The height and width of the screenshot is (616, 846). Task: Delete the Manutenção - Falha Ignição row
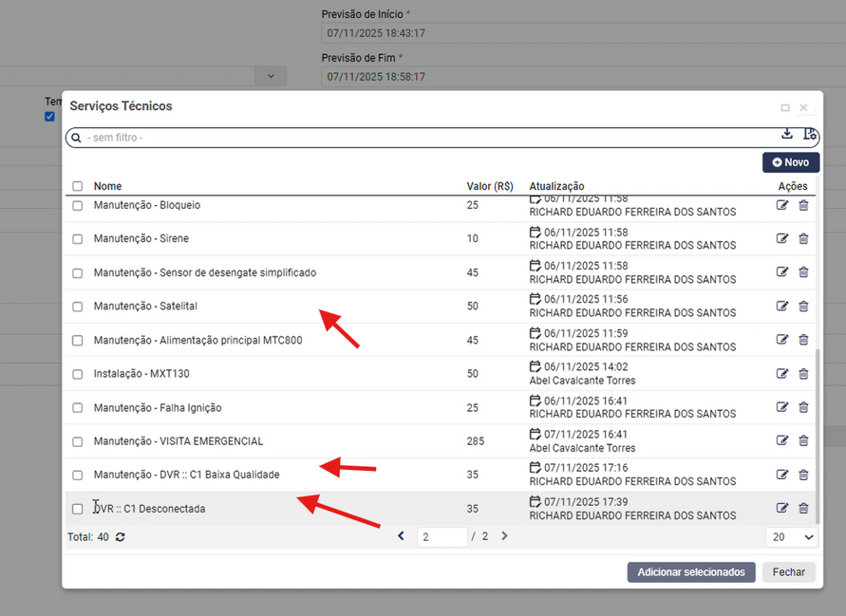803,407
